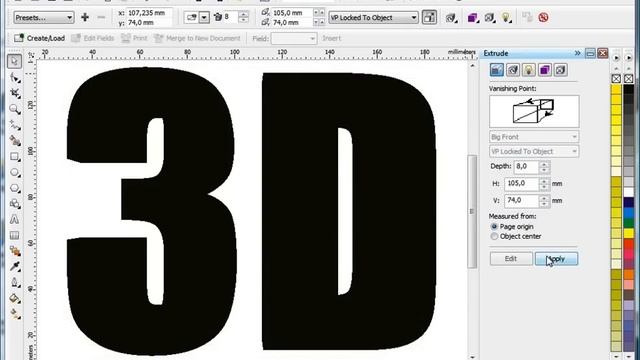Screen dimensions: 640x360
Task: Toggle page or object vanishing point button
Action: pyautogui.click(x=429, y=18)
